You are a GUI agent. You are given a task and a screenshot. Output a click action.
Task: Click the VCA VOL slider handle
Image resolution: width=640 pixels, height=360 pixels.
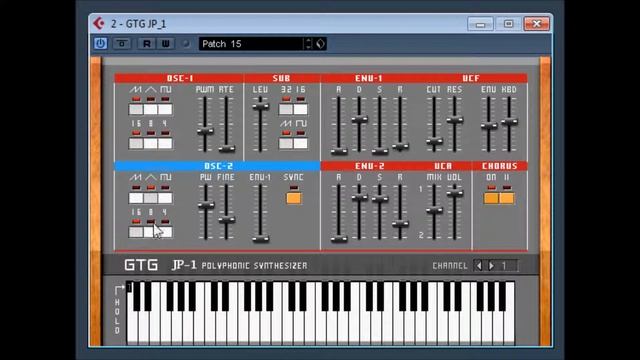(455, 193)
